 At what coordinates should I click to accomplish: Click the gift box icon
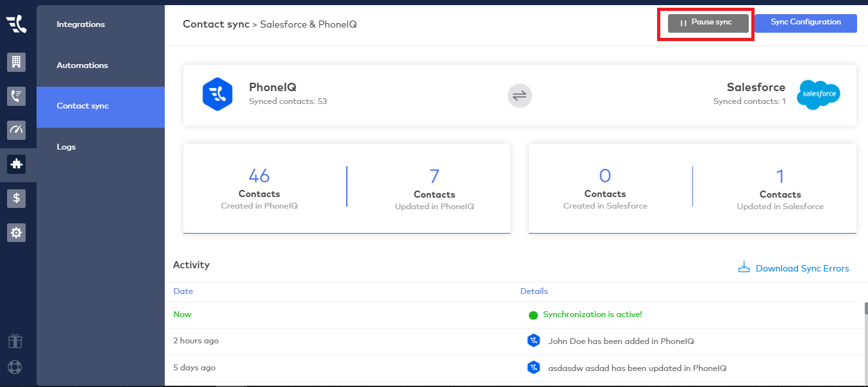15,341
